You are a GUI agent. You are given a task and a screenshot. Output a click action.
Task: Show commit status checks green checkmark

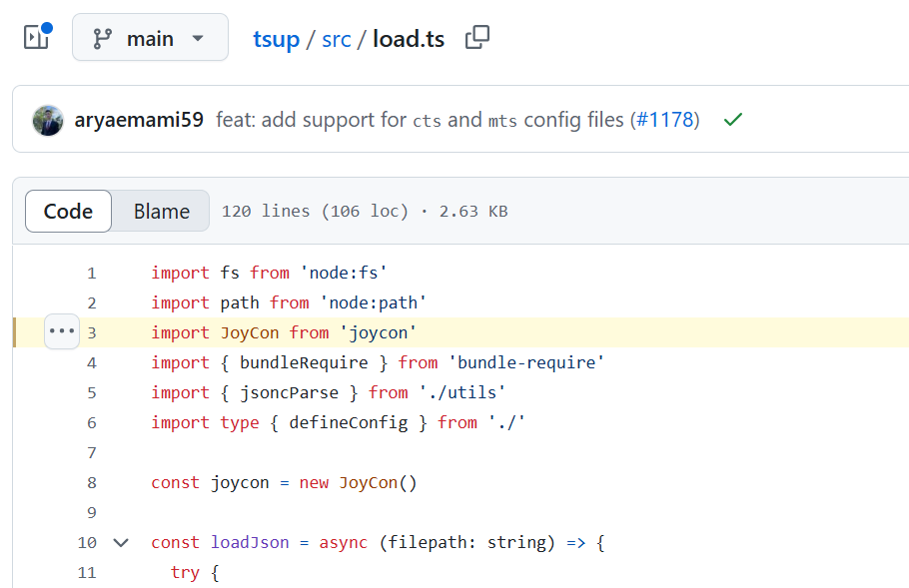pos(733,120)
